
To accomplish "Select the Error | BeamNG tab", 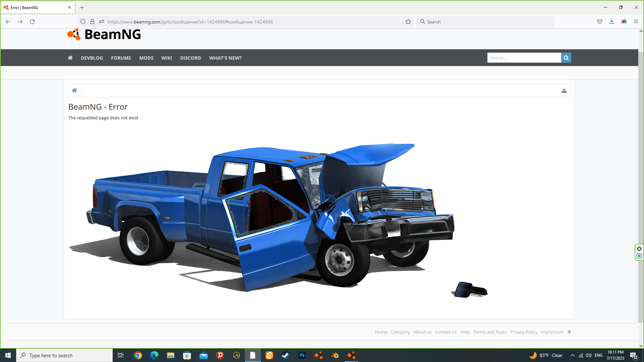I will (x=38, y=7).
